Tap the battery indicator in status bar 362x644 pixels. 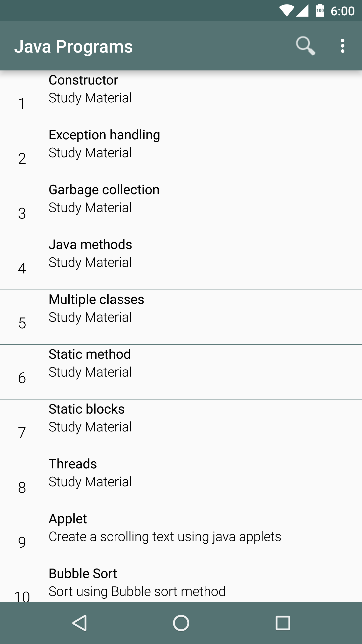pos(320,11)
